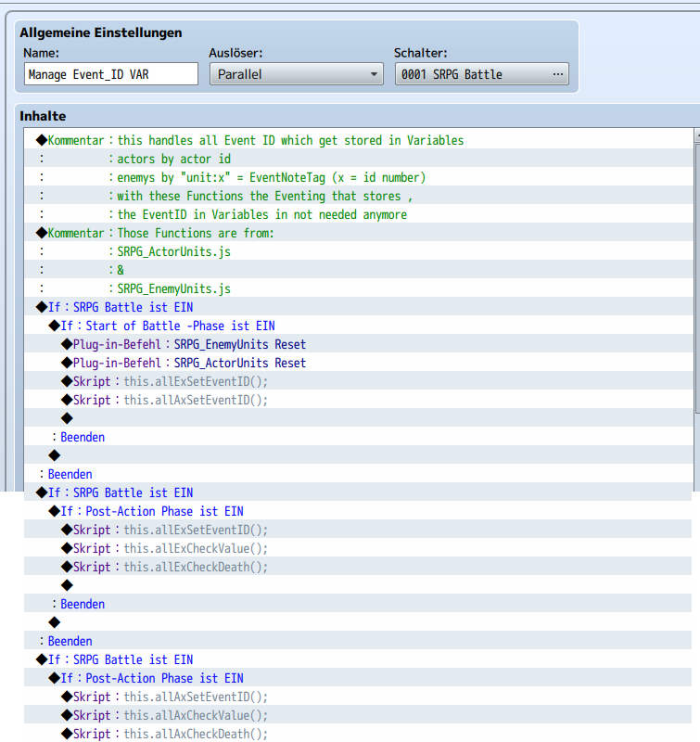Select script line 'this.allExCheckValue();'
700x742 pixels.
click(x=359, y=548)
